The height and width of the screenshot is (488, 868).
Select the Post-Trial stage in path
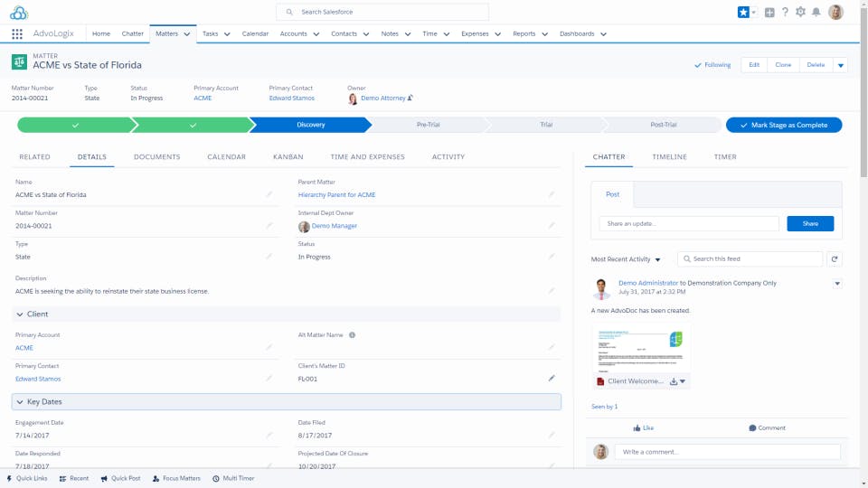(663, 125)
